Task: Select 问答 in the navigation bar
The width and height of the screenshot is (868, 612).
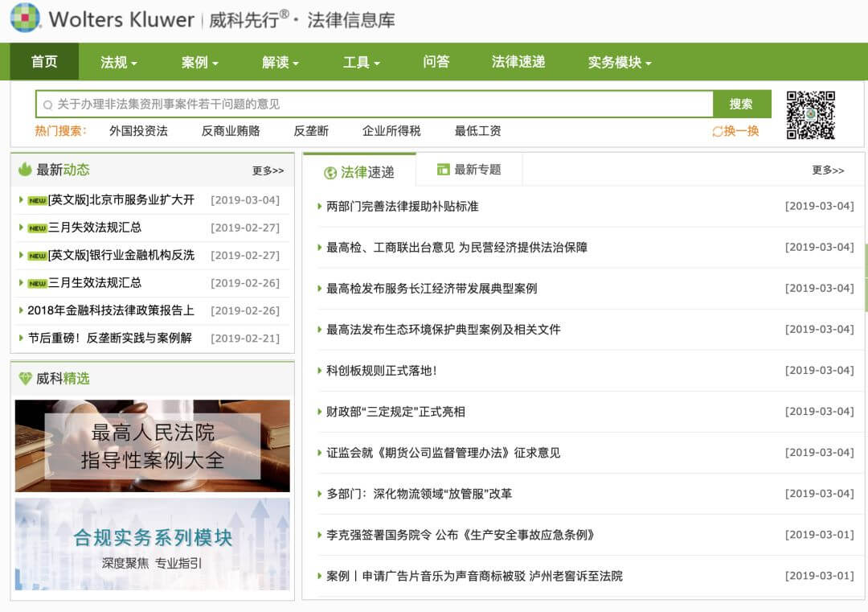Action: pos(436,62)
